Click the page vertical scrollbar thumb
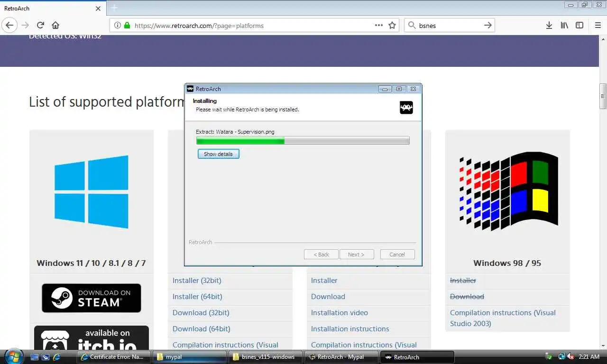Viewport: 607px width, 364px height. [x=603, y=96]
